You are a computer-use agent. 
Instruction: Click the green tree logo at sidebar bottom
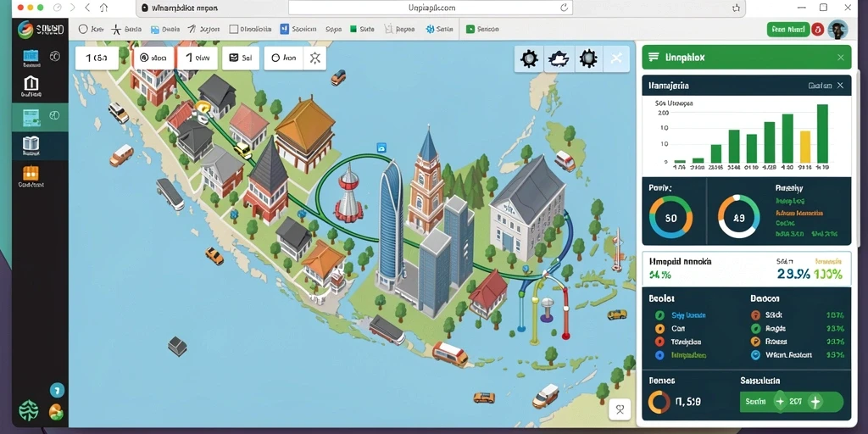click(x=29, y=411)
